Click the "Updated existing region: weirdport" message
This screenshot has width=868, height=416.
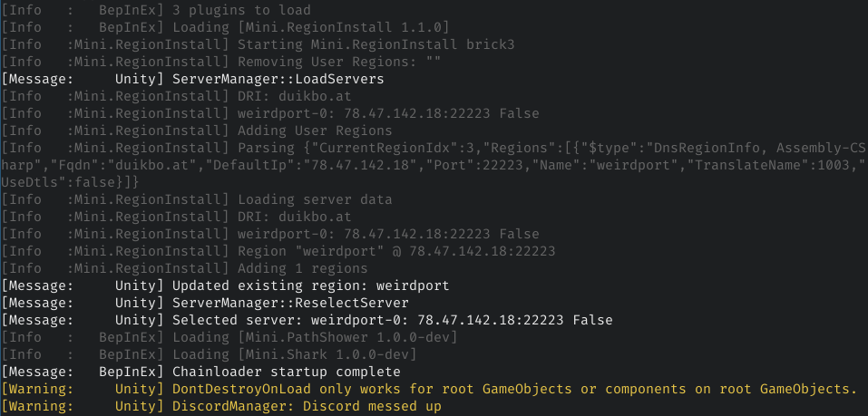click(x=310, y=285)
